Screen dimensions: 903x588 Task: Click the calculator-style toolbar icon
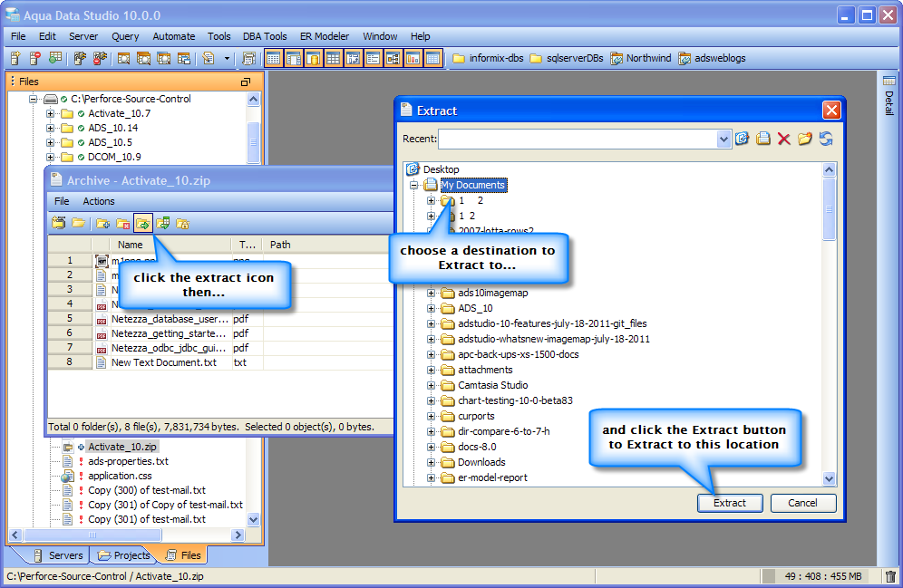click(248, 58)
